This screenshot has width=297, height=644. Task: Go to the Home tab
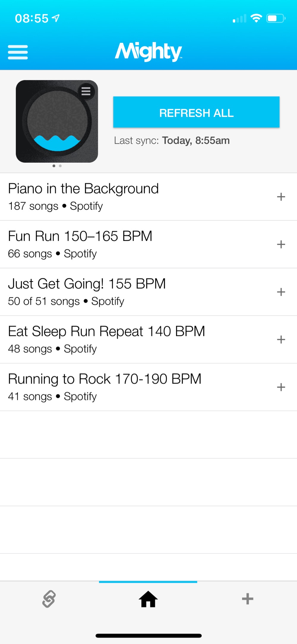pyautogui.click(x=148, y=598)
